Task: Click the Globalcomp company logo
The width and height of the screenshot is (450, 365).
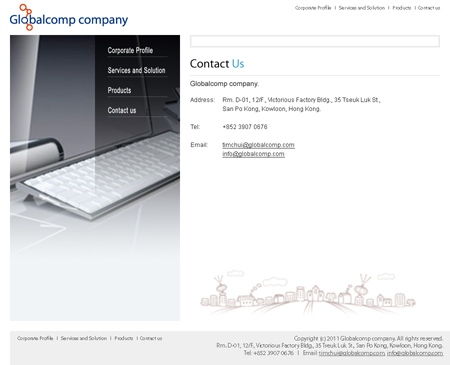Action: click(69, 17)
